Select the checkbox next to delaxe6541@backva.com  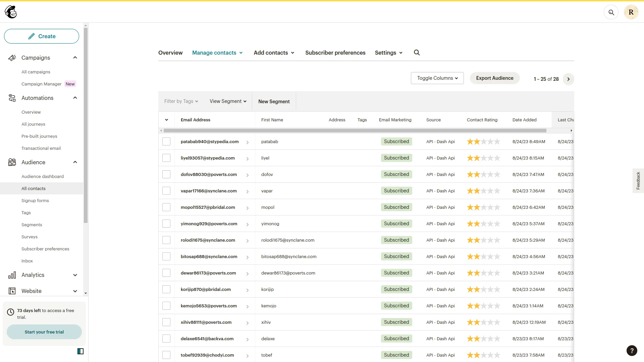tap(166, 338)
